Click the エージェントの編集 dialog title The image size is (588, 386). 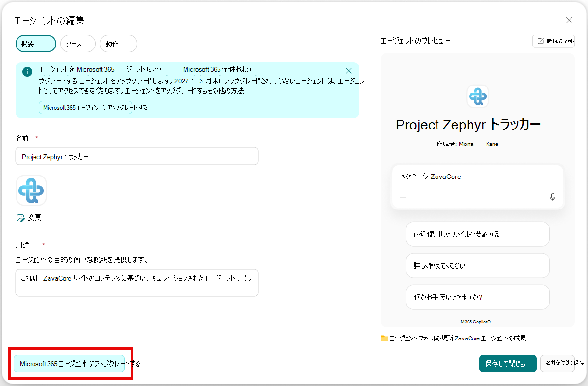point(50,20)
